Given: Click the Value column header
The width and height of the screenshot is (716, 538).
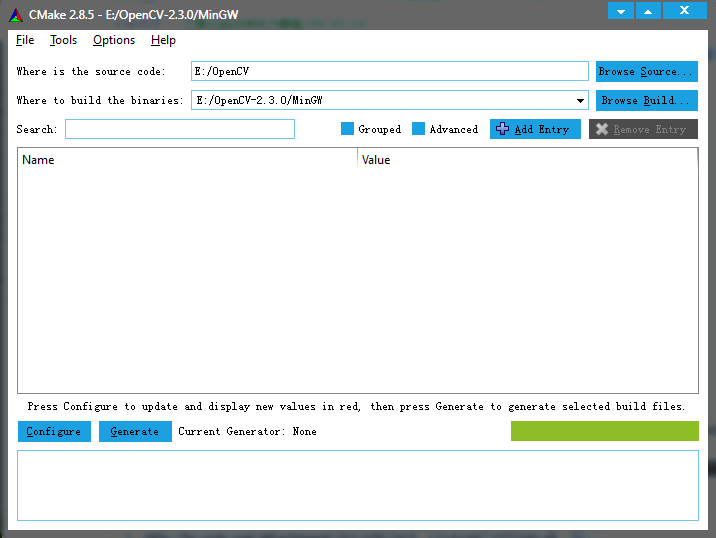Looking at the screenshot, I should (527, 160).
